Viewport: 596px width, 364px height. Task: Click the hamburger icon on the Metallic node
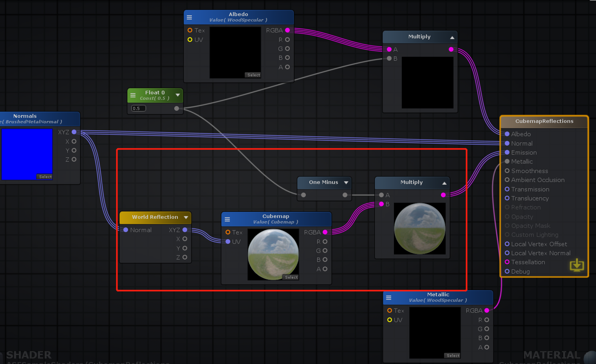click(x=388, y=297)
